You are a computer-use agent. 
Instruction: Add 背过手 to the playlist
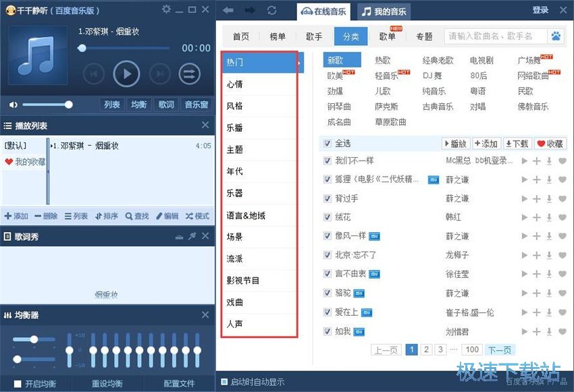click(537, 199)
